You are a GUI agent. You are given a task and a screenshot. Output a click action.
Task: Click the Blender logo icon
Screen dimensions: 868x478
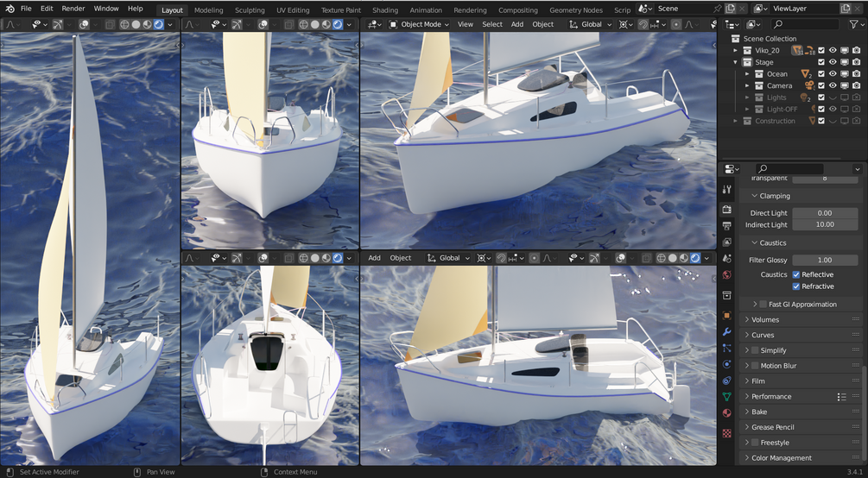10,9
